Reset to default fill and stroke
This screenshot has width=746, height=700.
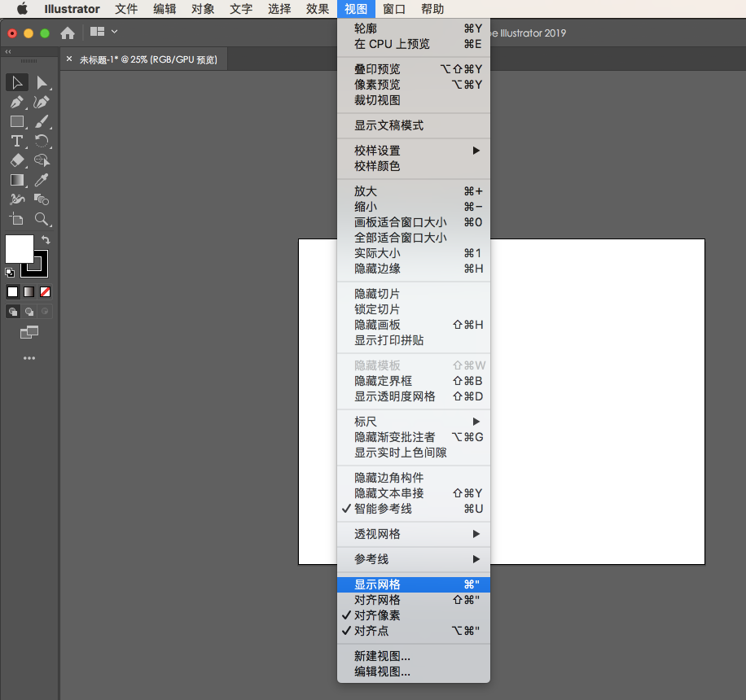tap(10, 273)
